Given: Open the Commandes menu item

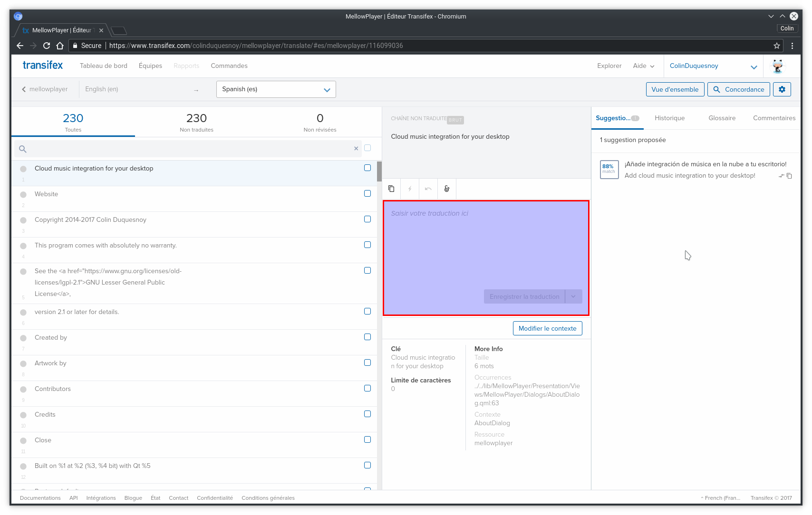Looking at the screenshot, I should tap(229, 66).
